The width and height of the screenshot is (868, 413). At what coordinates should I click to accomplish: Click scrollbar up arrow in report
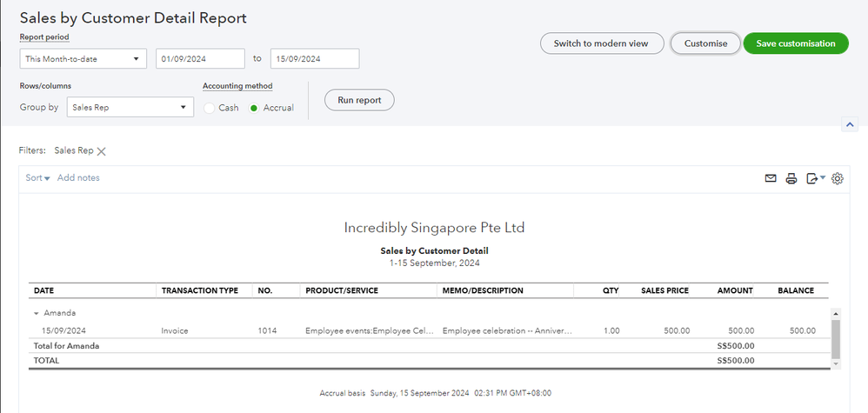(x=836, y=313)
